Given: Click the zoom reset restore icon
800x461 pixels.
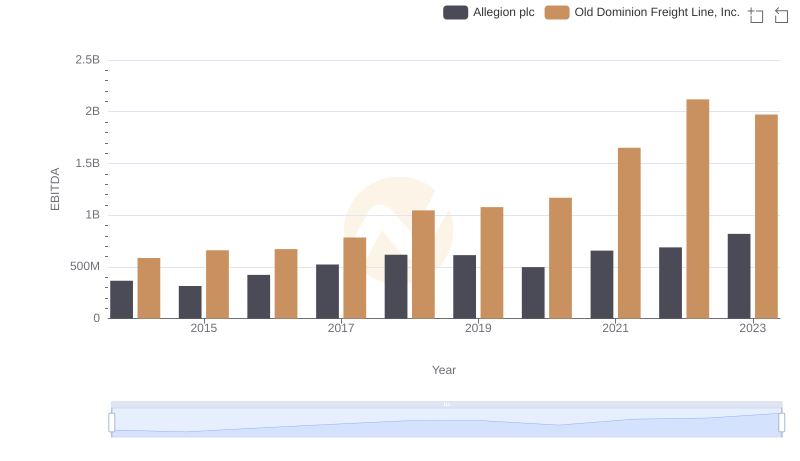Looking at the screenshot, I should pos(781,15).
